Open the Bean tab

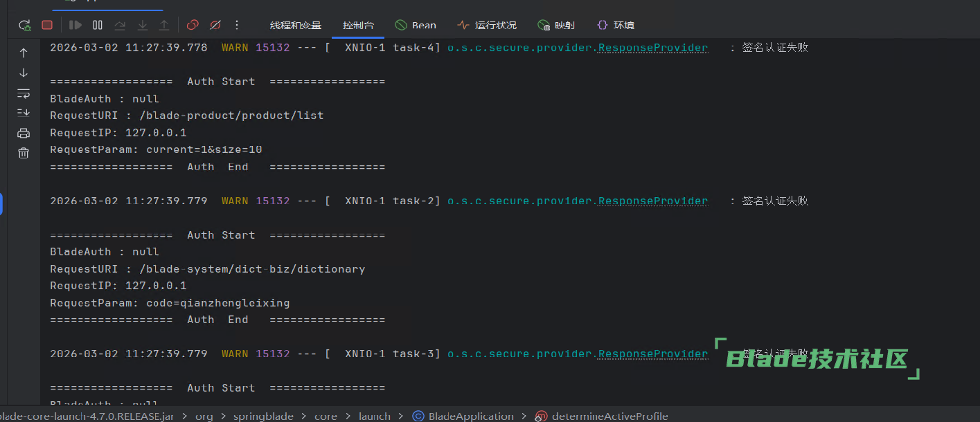(416, 26)
